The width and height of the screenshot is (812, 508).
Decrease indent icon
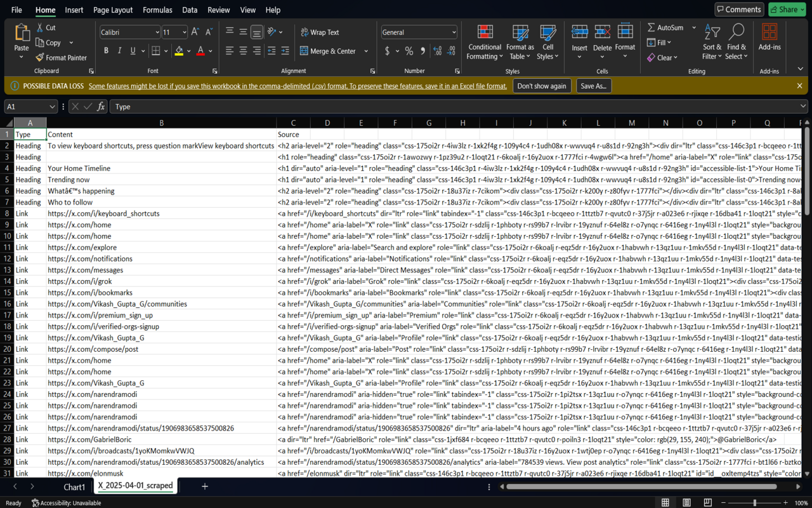tap(272, 51)
